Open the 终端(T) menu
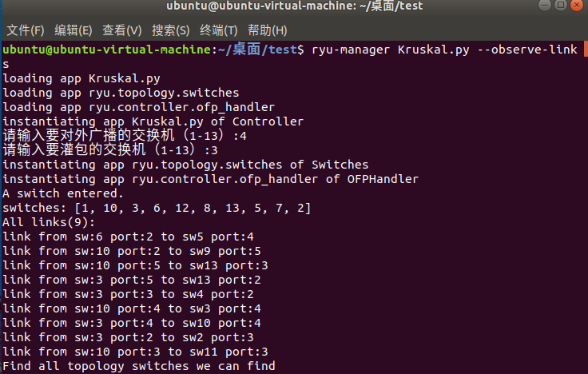Image resolution: width=588 pixels, height=374 pixels. (218, 31)
